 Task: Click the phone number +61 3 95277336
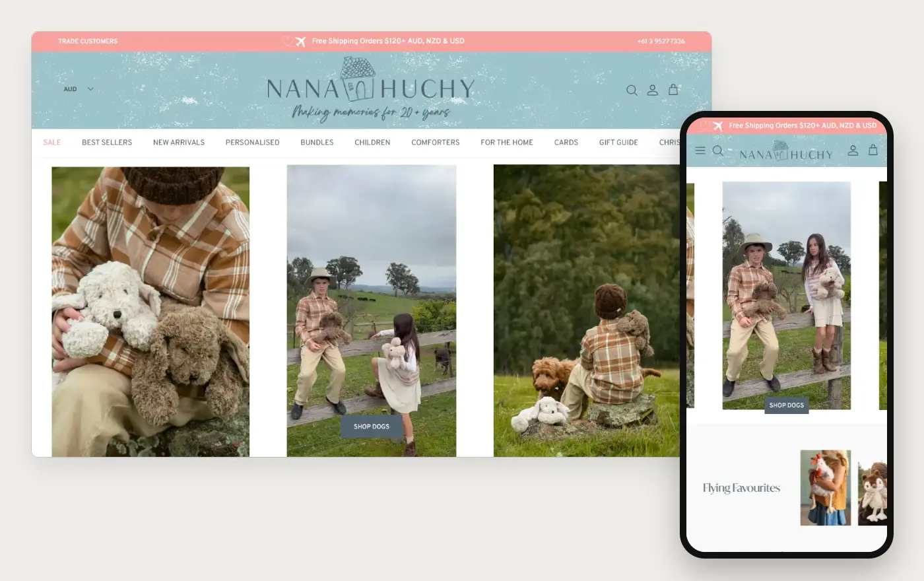(x=661, y=42)
